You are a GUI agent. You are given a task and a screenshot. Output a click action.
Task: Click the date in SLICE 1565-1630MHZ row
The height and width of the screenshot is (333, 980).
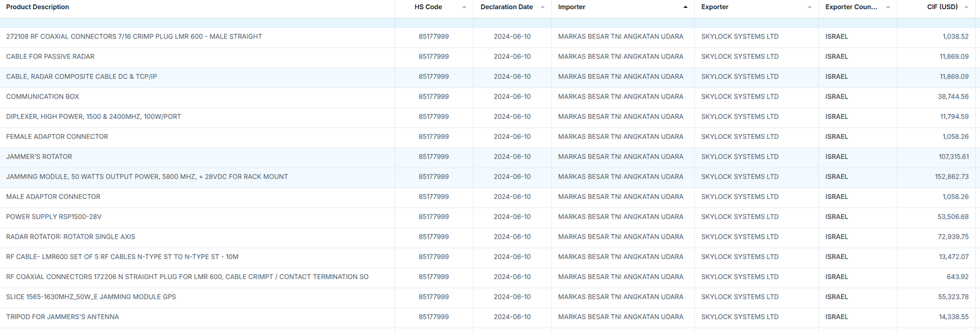[x=512, y=297]
